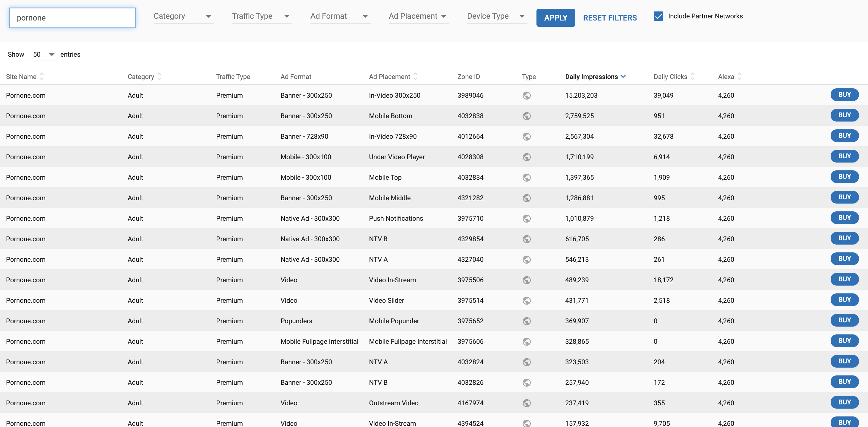868x427 pixels.
Task: Click BUY for Outstream Video zone
Action: point(844,402)
